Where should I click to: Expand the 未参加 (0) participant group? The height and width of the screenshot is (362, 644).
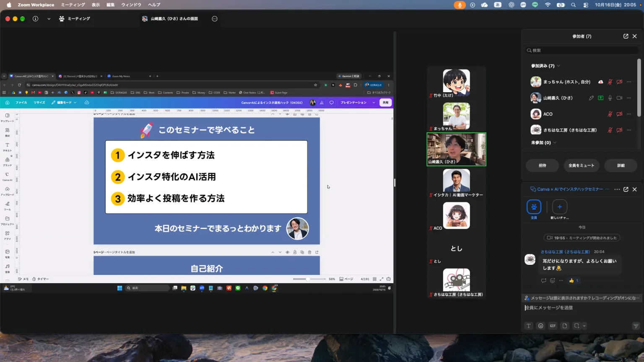point(555,142)
